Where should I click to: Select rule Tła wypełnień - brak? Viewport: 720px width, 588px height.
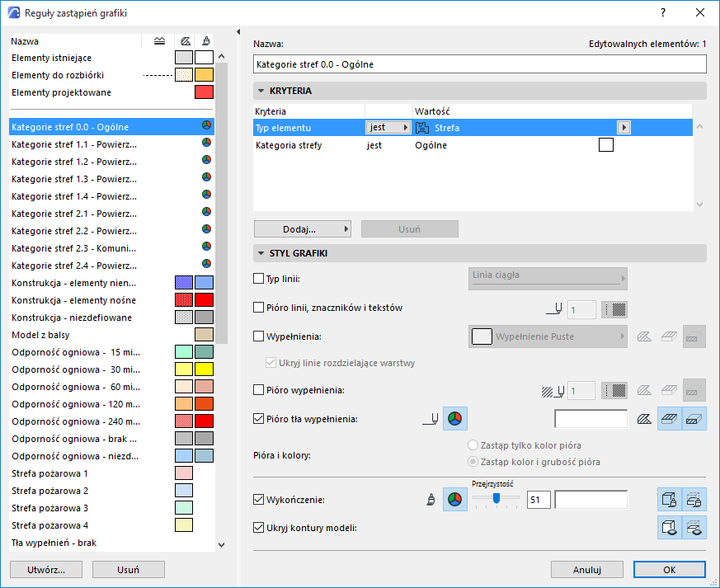pyautogui.click(x=111, y=543)
